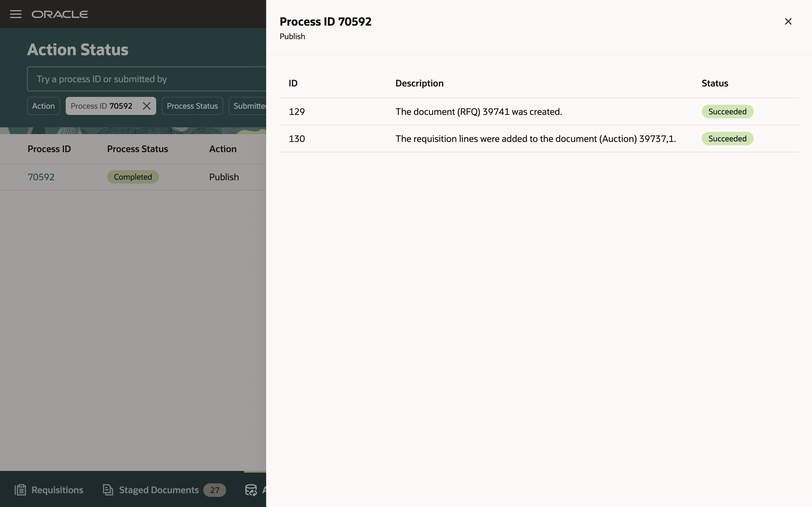812x507 pixels.
Task: Click the Oracle logo
Action: point(60,14)
